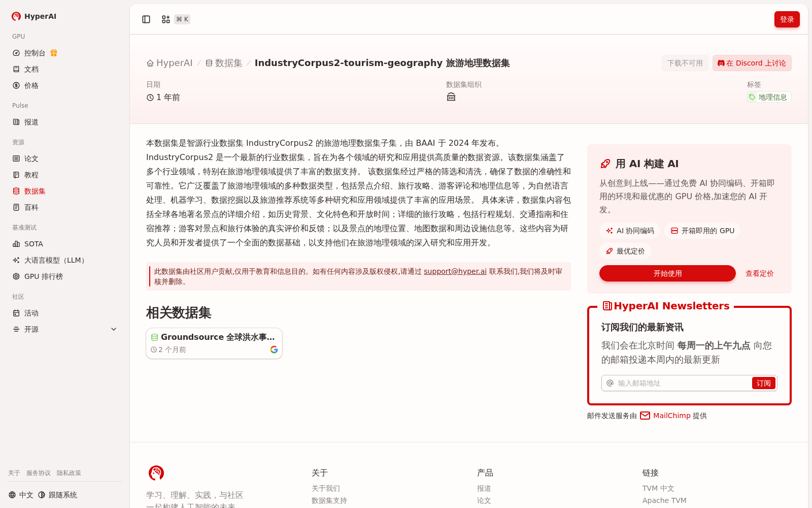Click the clock icon beside 1 年前

150,98
